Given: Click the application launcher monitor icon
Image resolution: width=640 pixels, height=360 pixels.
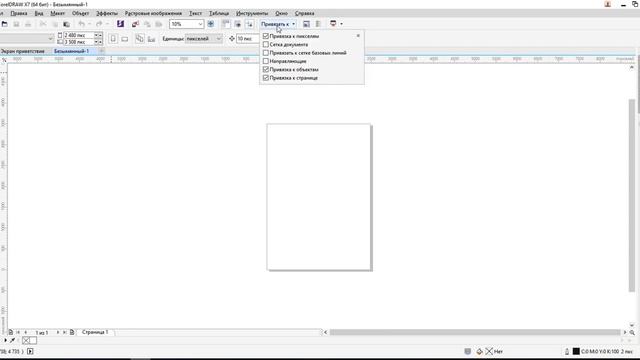Looking at the screenshot, I should coord(333,24).
